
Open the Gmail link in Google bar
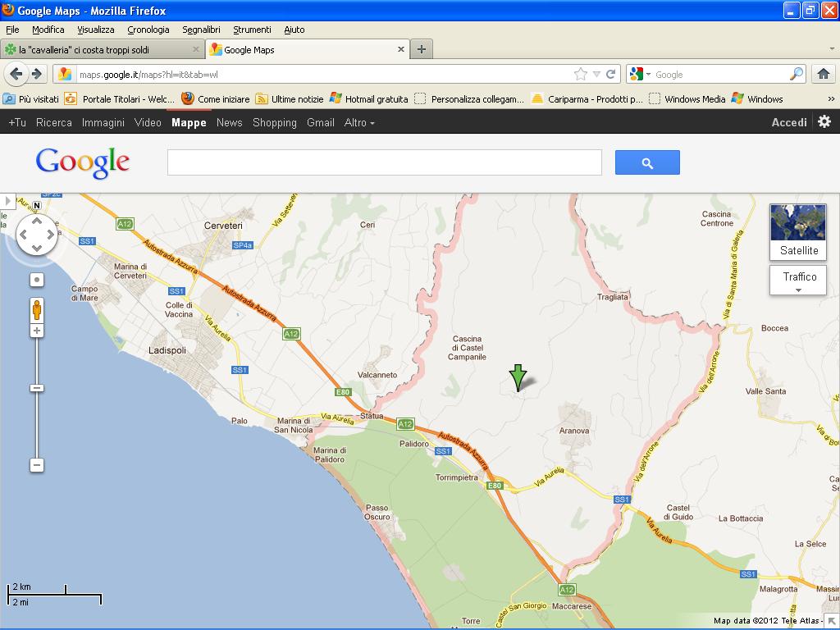(320, 122)
